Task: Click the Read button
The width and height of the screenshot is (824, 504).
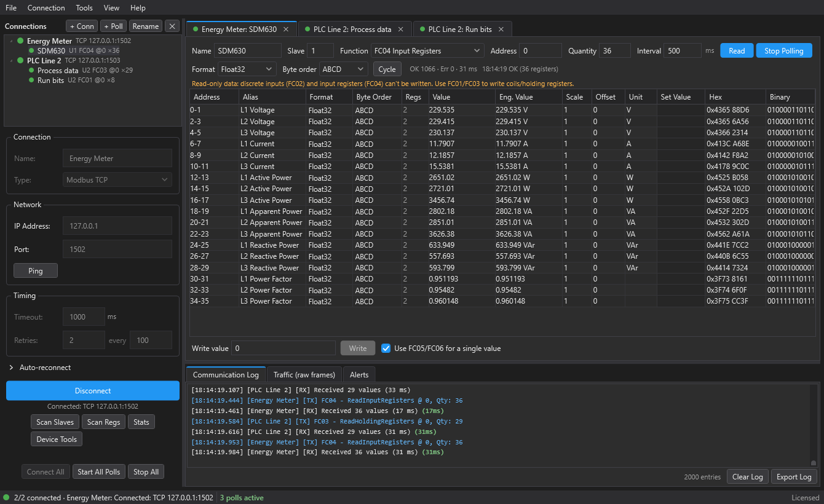Action: pyautogui.click(x=737, y=51)
